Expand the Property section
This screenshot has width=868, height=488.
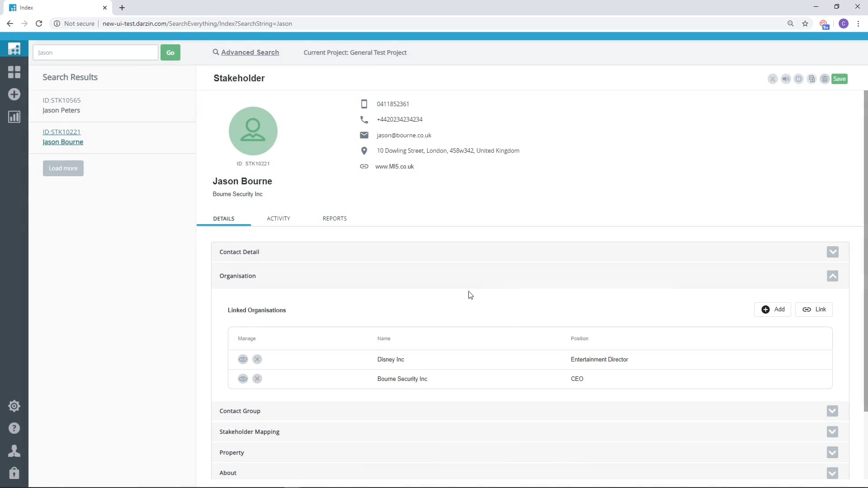pos(832,453)
